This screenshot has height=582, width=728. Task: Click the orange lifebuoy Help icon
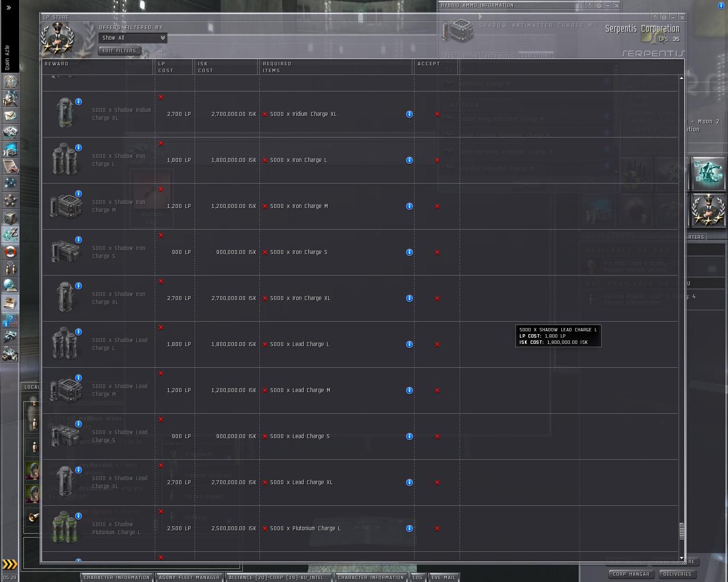click(10, 252)
